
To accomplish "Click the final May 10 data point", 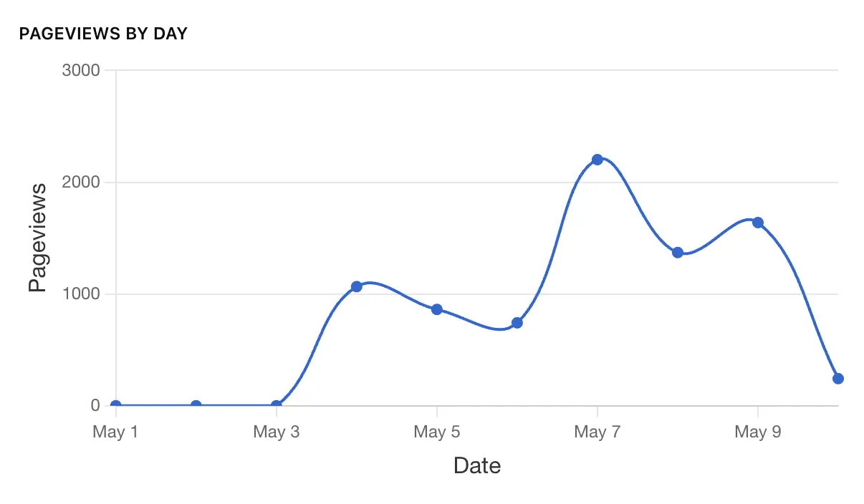I will [x=838, y=379].
